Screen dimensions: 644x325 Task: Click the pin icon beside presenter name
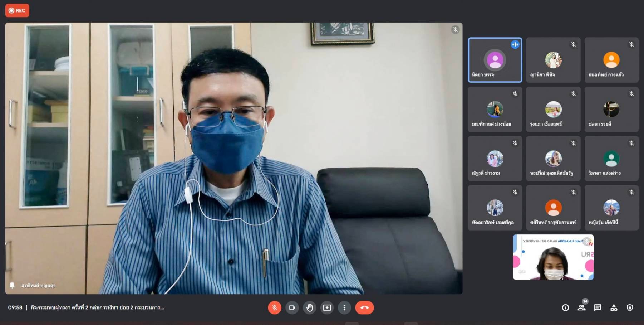[12, 285]
